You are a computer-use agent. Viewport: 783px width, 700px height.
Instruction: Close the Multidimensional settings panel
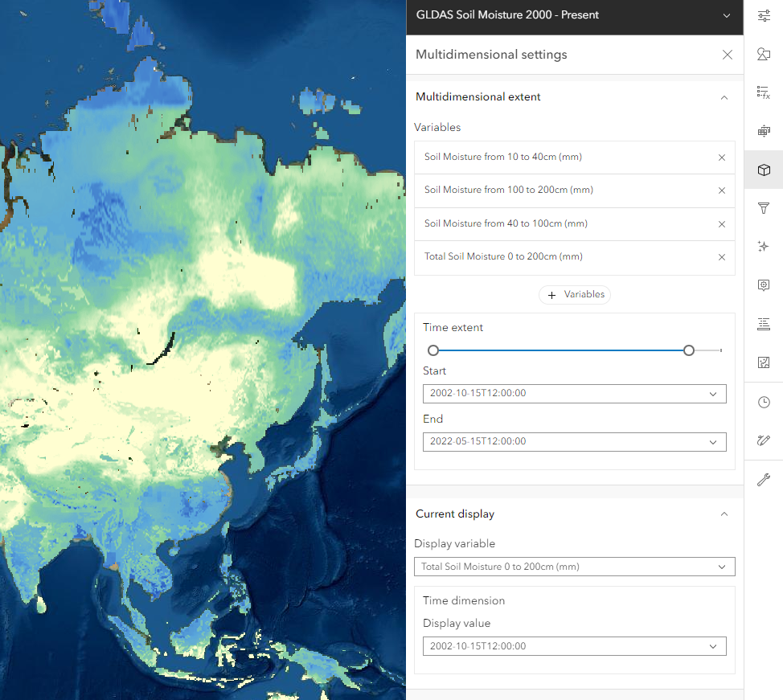[727, 55]
